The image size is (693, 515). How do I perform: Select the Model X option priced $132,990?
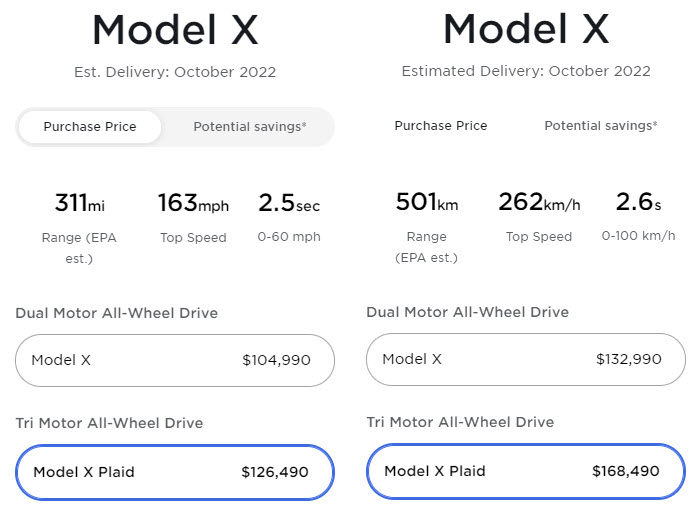(x=526, y=359)
